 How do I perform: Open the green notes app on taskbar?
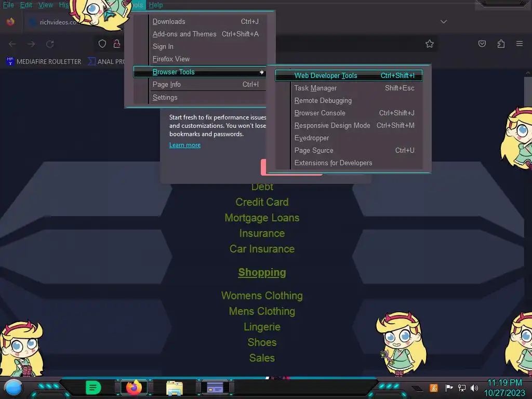click(94, 388)
